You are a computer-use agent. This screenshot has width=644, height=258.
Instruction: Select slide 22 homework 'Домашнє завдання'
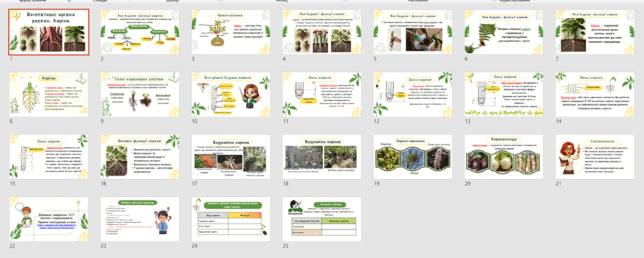coord(49,219)
